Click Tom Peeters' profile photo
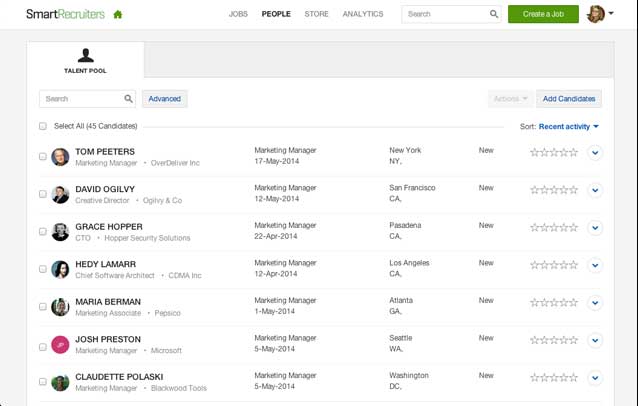Image resolution: width=638 pixels, height=406 pixels. pos(60,157)
